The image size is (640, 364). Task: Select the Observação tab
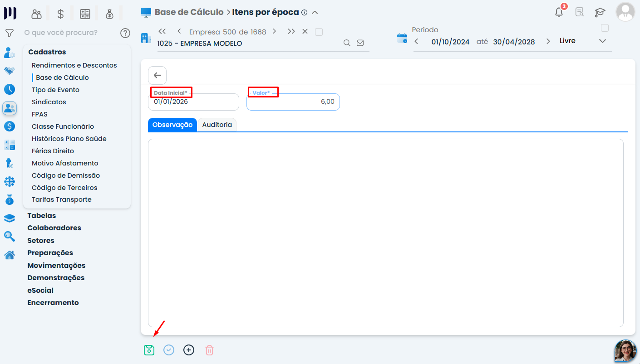click(172, 125)
